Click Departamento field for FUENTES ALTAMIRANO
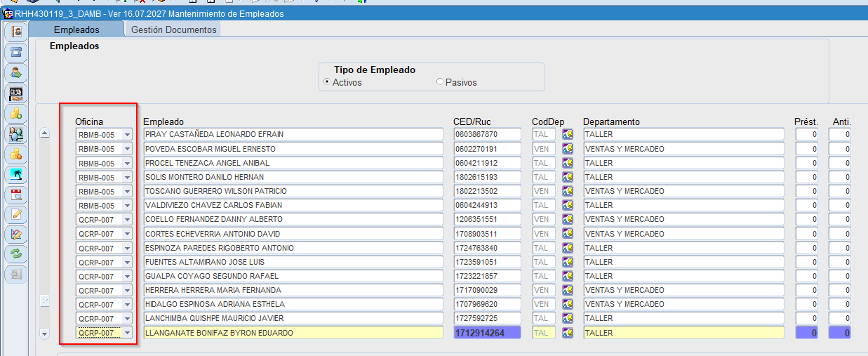Viewport: 868px width, 356px height. click(683, 262)
